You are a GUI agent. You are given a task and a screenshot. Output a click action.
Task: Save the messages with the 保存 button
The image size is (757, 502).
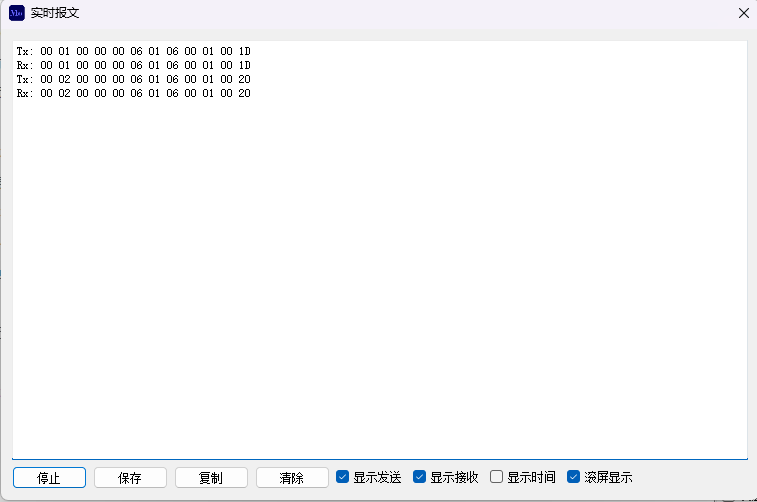point(130,478)
